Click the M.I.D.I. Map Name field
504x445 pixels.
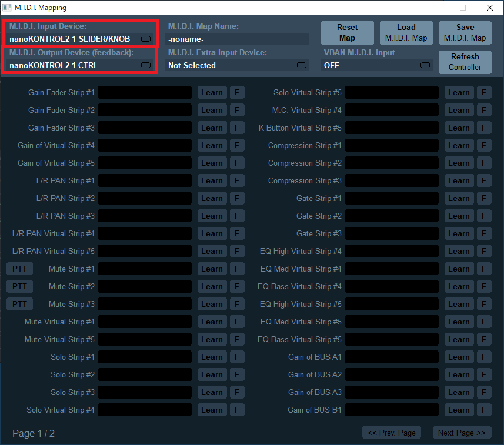pos(237,39)
